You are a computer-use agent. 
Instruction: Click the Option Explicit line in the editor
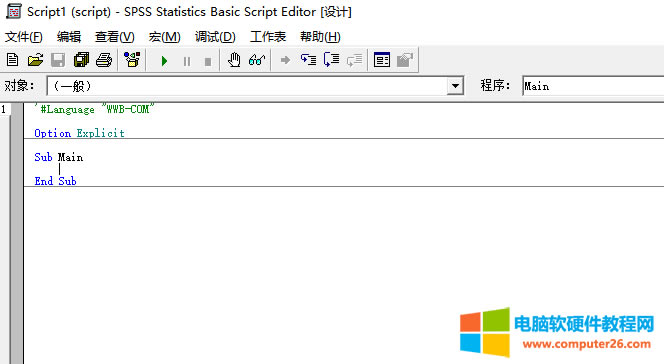80,133
